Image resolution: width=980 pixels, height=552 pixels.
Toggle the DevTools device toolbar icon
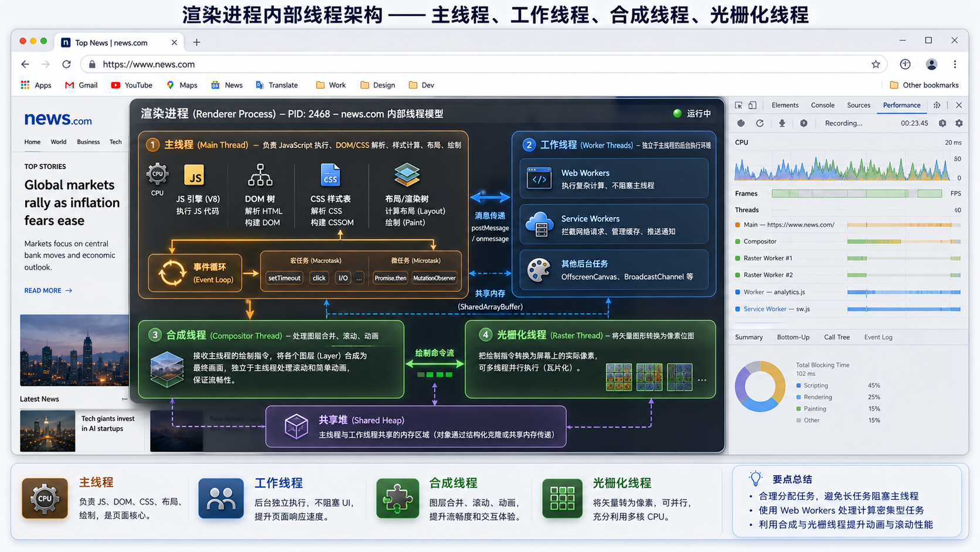coord(753,106)
